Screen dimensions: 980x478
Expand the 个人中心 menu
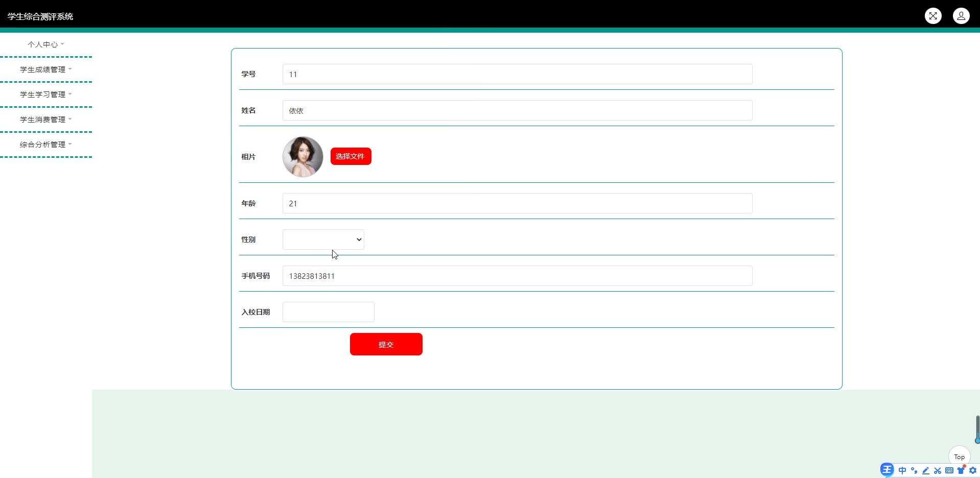click(x=46, y=44)
